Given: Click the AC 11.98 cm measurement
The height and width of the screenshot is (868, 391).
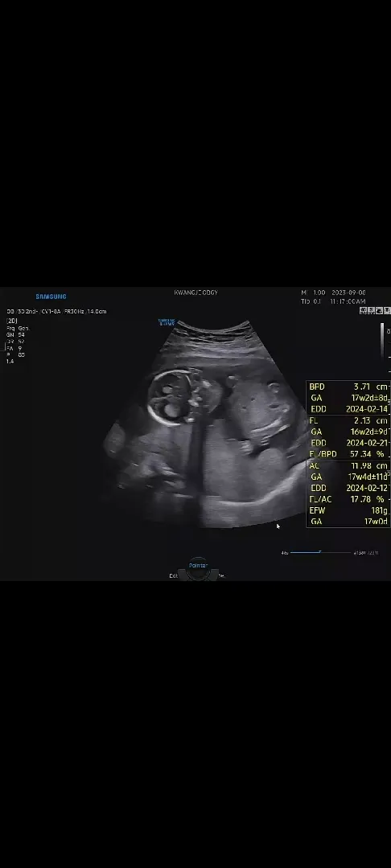Looking at the screenshot, I should pos(348,465).
